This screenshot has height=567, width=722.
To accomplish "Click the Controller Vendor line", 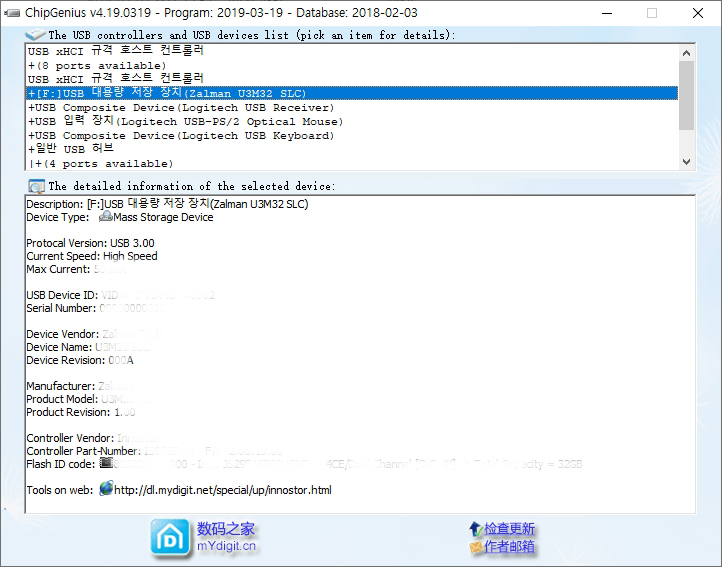I will coord(92,438).
